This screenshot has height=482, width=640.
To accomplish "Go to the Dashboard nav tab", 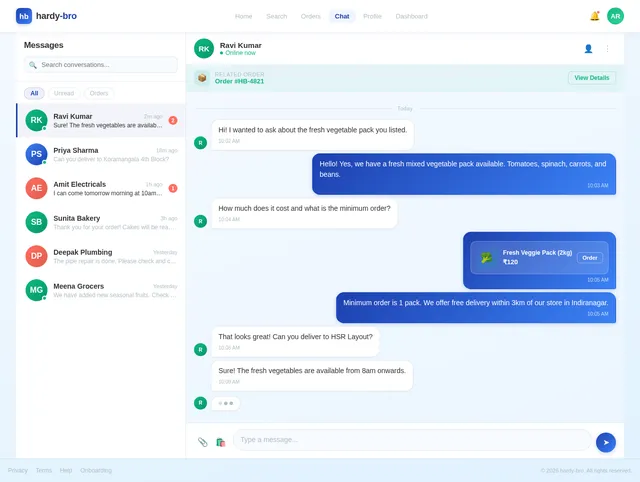I will (411, 16).
